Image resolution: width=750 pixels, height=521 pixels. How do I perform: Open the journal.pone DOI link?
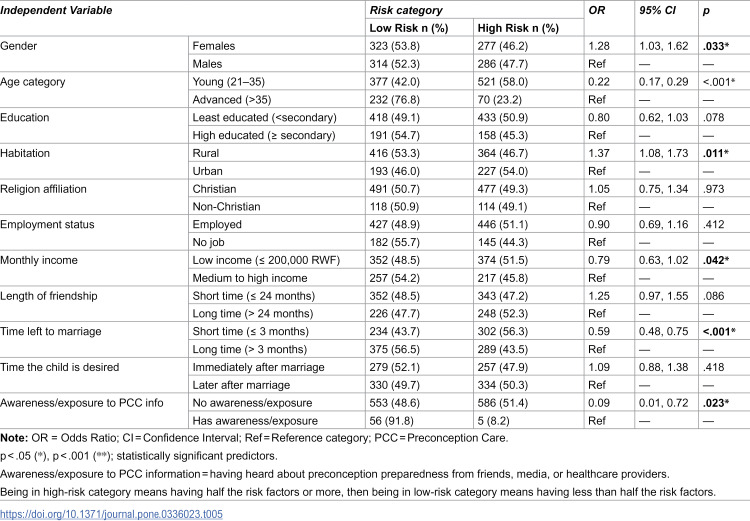(111, 514)
